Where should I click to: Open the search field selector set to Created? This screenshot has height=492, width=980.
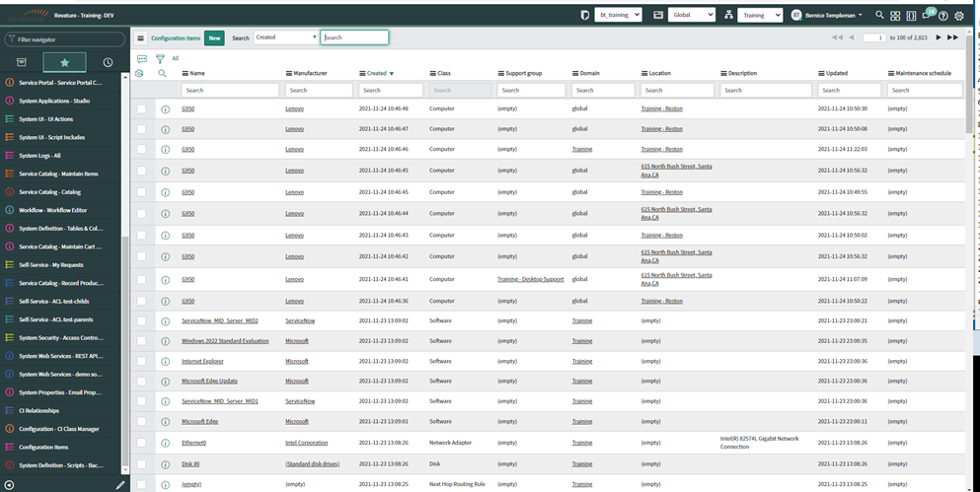[x=285, y=37]
